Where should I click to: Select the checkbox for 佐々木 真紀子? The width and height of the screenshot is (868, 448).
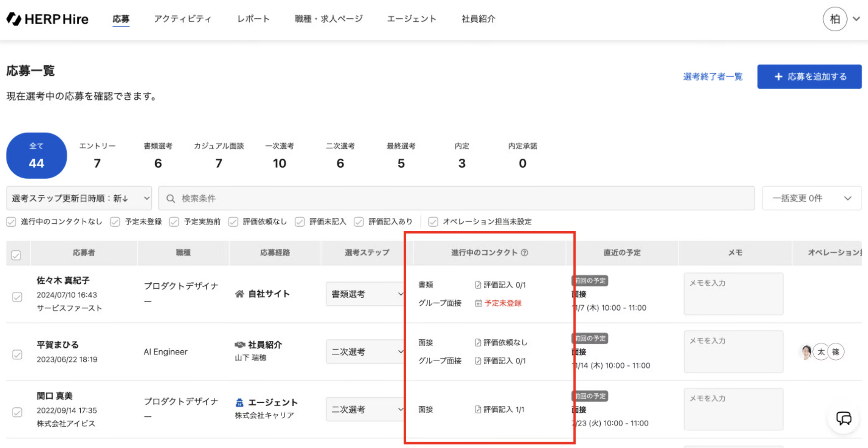[x=17, y=297]
